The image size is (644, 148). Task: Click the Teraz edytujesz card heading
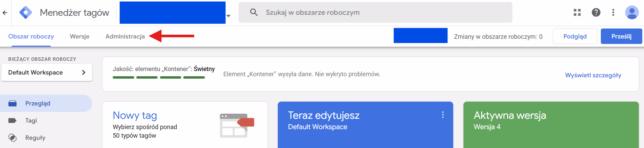point(324,115)
